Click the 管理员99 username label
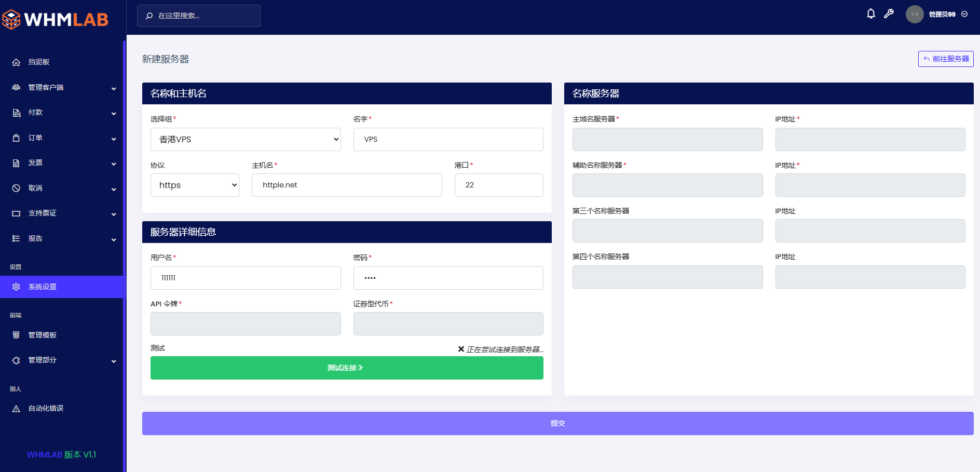980x472 pixels. tap(942, 14)
